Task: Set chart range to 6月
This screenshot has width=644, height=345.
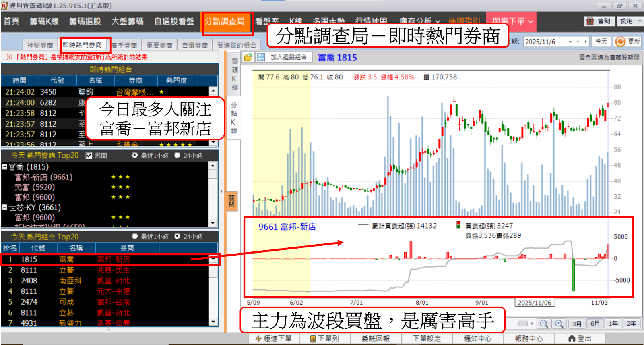Action: click(x=595, y=324)
